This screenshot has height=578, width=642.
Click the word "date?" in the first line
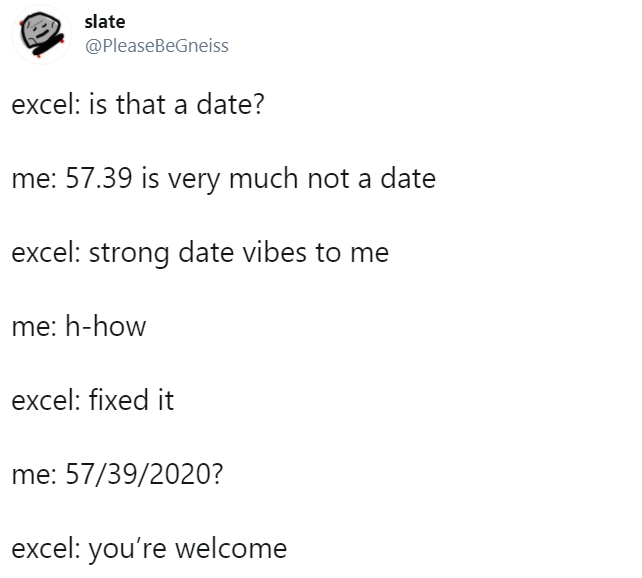tap(231, 104)
